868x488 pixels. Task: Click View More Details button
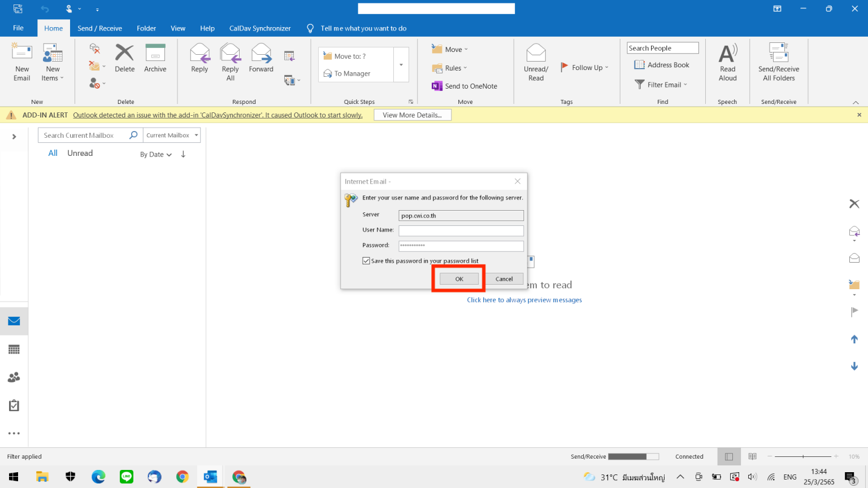click(x=413, y=115)
